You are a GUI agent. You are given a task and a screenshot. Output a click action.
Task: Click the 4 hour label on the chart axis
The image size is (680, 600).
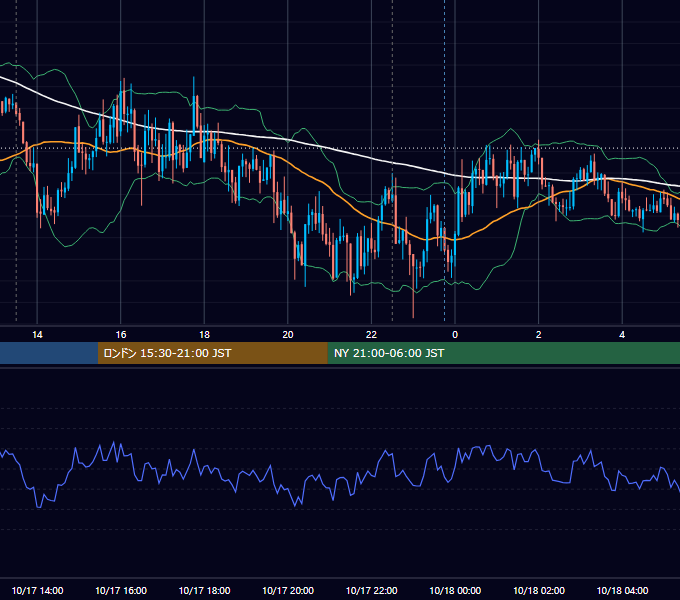click(622, 335)
